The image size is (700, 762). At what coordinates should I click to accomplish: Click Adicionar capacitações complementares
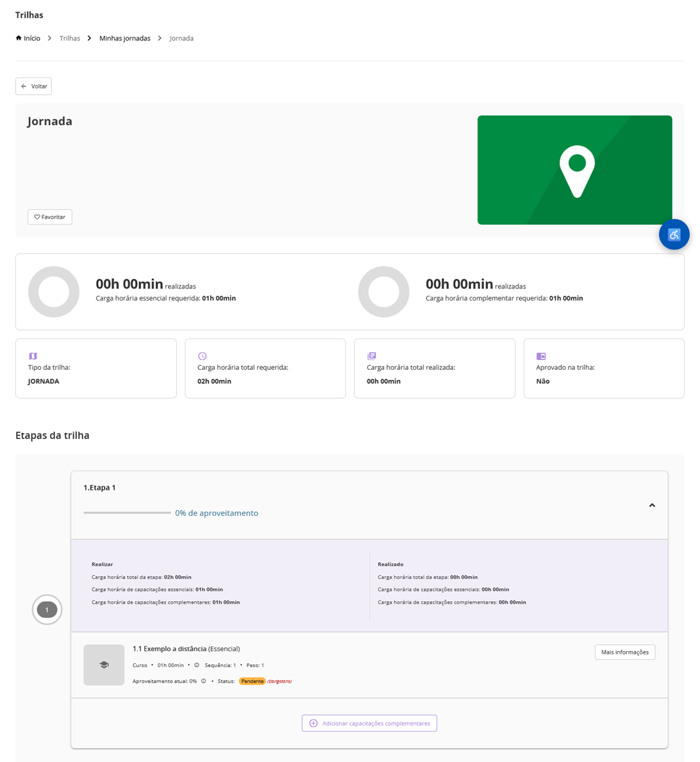[x=369, y=723]
